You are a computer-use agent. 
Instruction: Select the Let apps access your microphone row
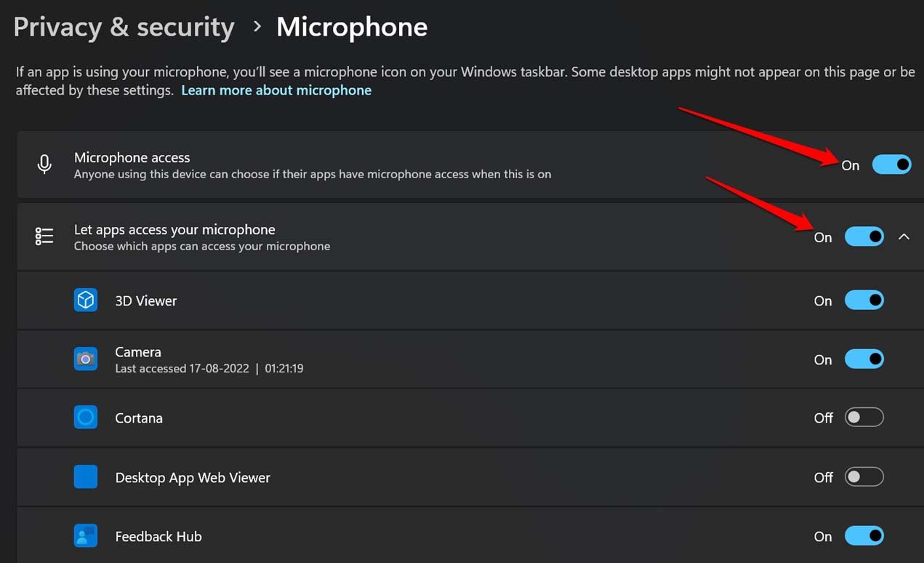pos(470,236)
